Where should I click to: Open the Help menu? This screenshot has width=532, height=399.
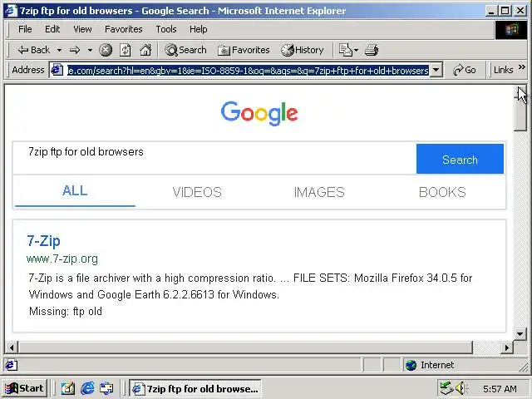click(198, 29)
